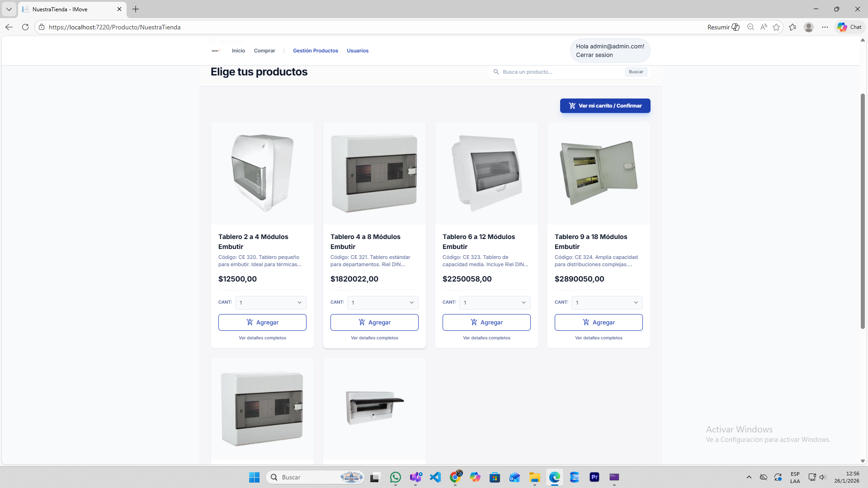Open Copilot Chat in the browser toolbar
868x488 pixels.
pyautogui.click(x=849, y=27)
